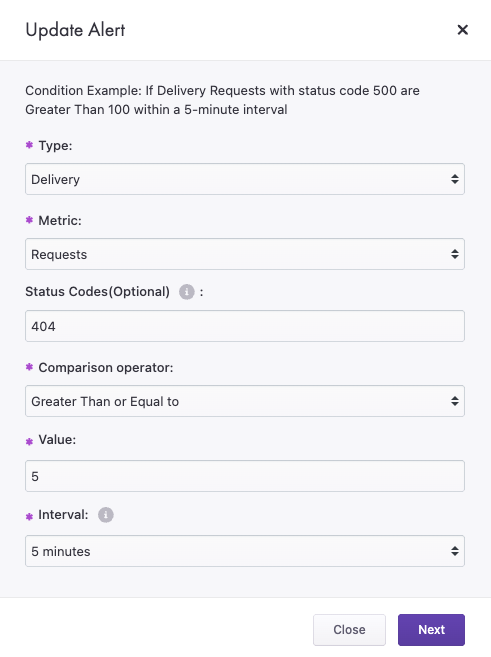
Task: Focus the Status Codes field containing 404
Action: (245, 326)
